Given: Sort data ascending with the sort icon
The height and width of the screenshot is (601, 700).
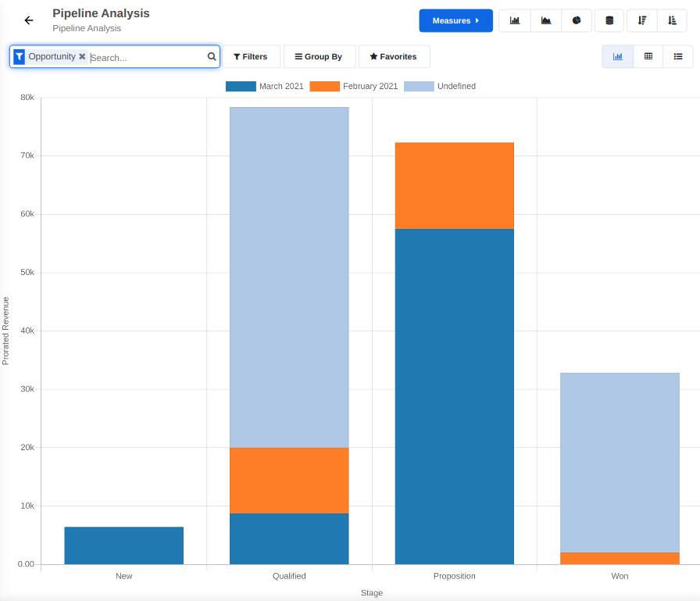Looking at the screenshot, I should coord(673,20).
